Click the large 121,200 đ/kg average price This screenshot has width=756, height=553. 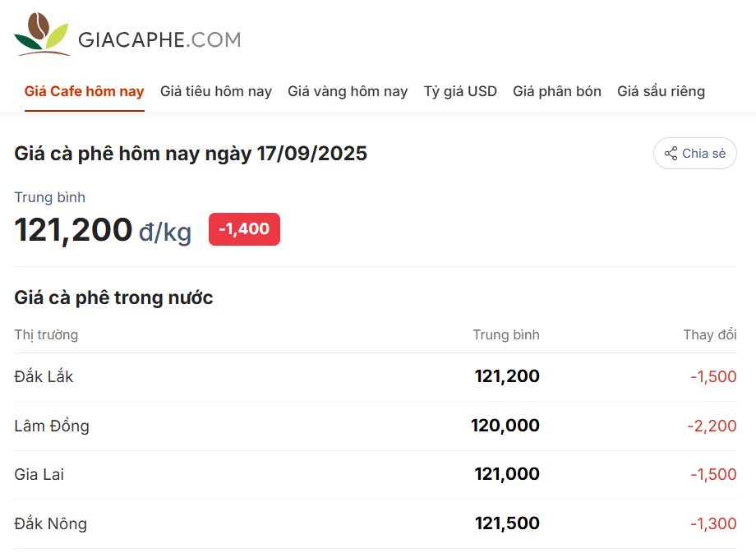pos(103,230)
